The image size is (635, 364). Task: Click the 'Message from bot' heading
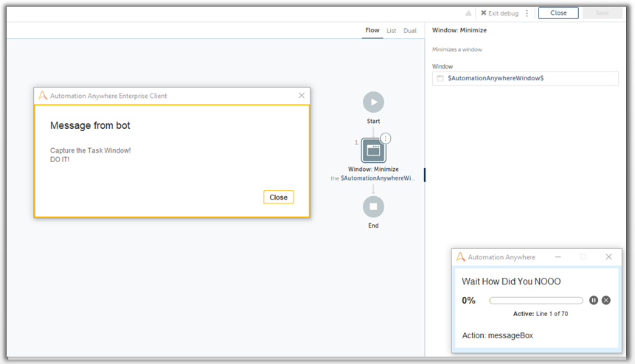click(90, 126)
